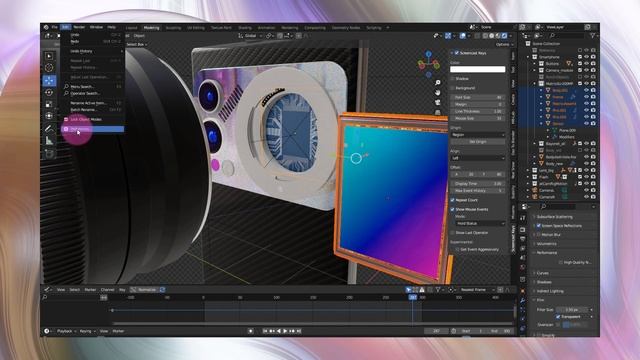
Task: Select the Rotate tool in toolbar
Action: tap(49, 92)
